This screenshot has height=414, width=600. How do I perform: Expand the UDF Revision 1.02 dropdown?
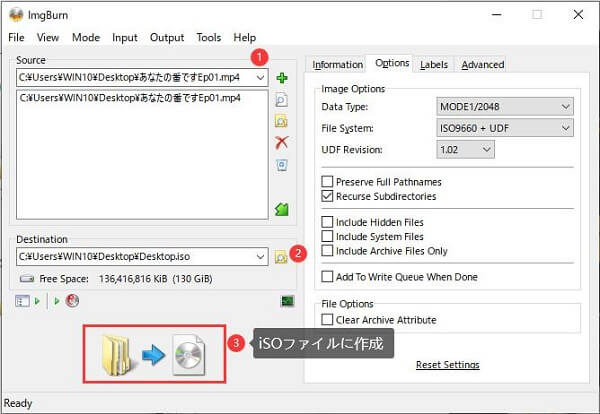pos(465,149)
